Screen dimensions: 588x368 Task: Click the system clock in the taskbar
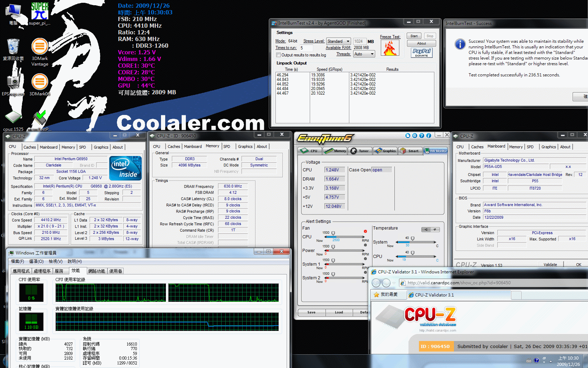click(568, 361)
